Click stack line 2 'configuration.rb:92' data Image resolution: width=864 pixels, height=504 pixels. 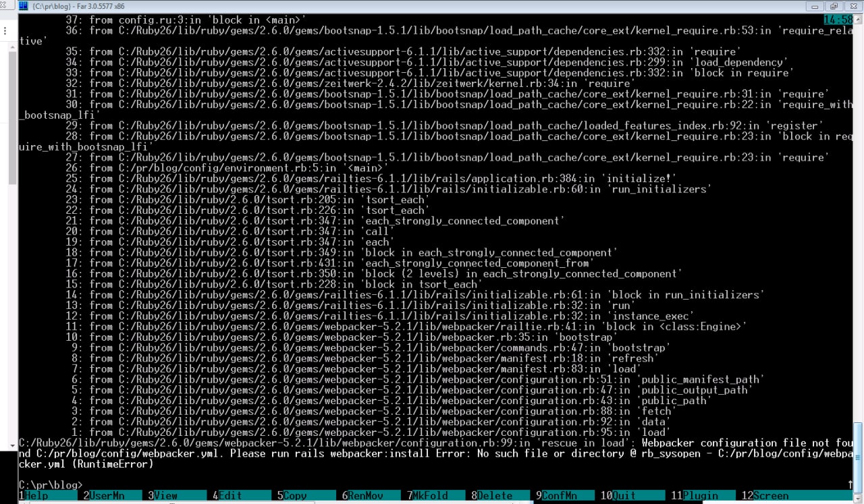[371, 422]
